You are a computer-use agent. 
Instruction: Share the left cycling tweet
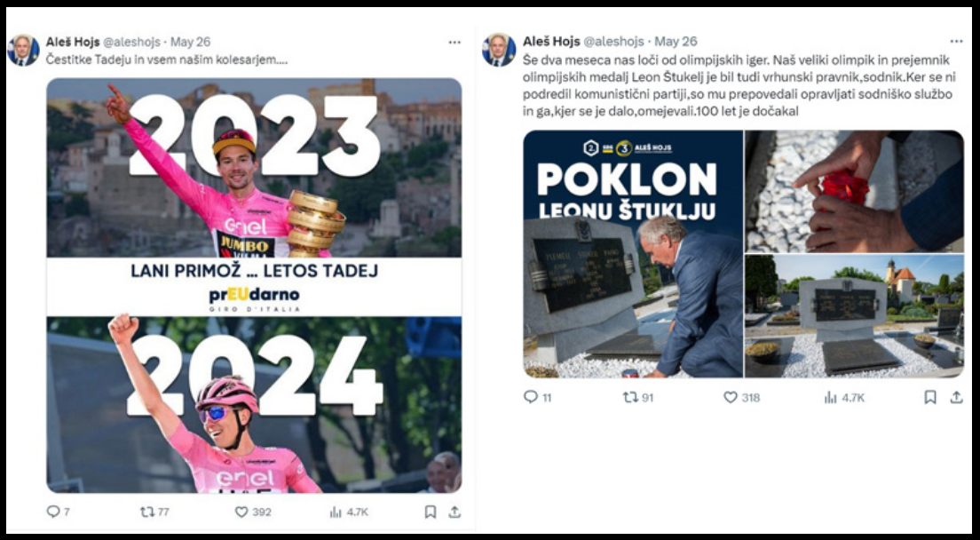tap(454, 512)
